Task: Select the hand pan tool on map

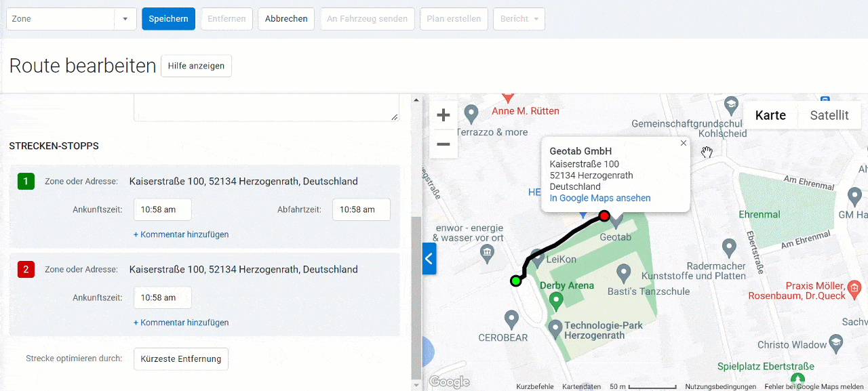Action: tap(707, 152)
